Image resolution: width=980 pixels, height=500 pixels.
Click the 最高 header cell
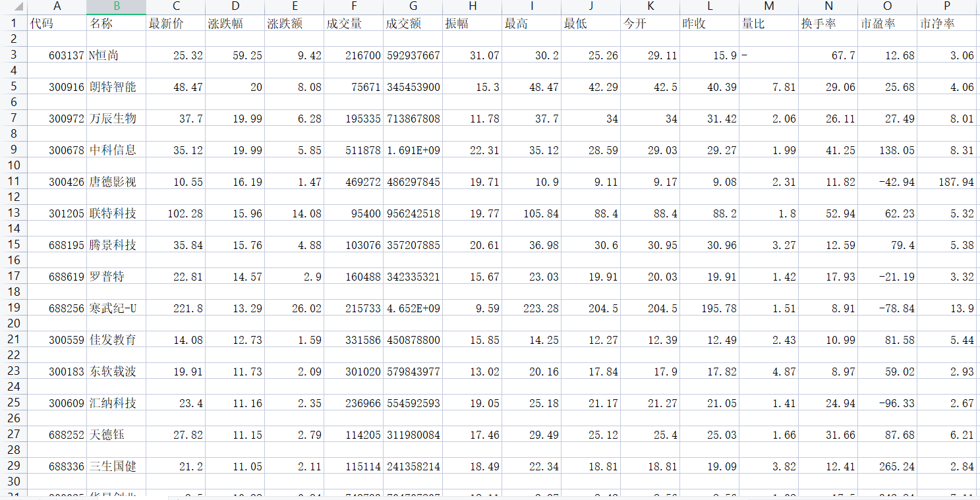pos(532,23)
